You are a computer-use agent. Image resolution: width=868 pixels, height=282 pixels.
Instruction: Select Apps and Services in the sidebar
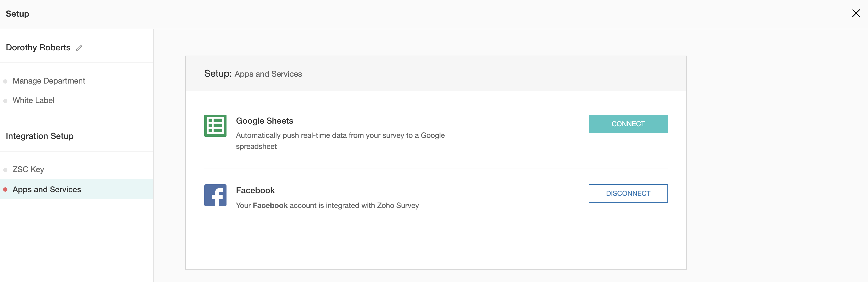tap(47, 189)
